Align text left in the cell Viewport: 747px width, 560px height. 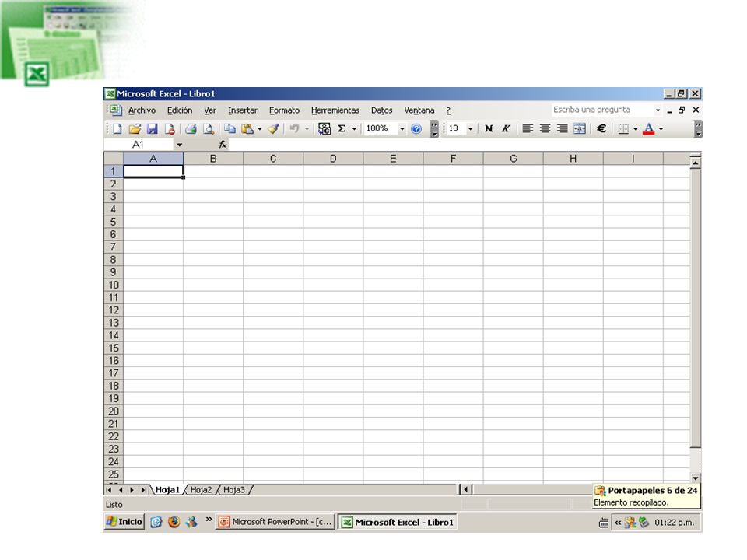528,128
